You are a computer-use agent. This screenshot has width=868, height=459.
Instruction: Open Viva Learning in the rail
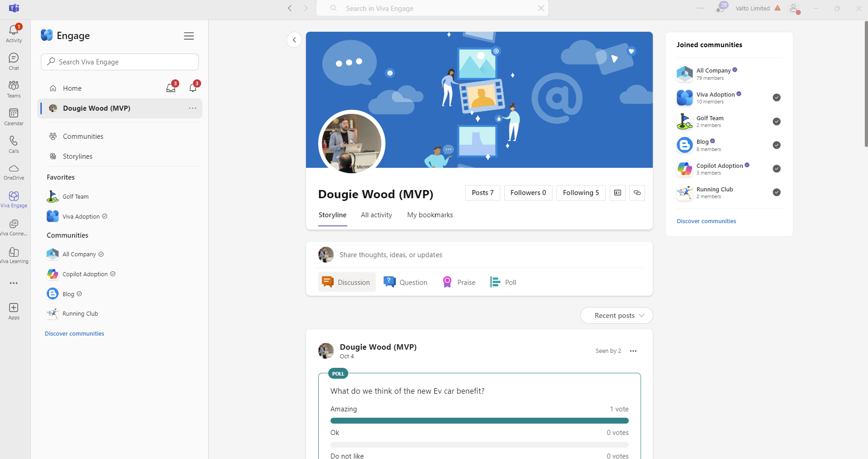click(14, 255)
